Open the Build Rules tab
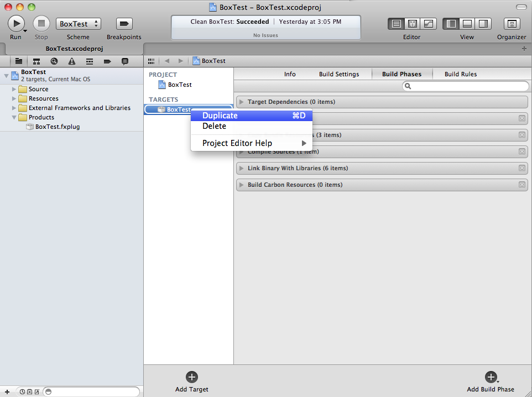Screen dimensions: 532x397 pos(461,74)
